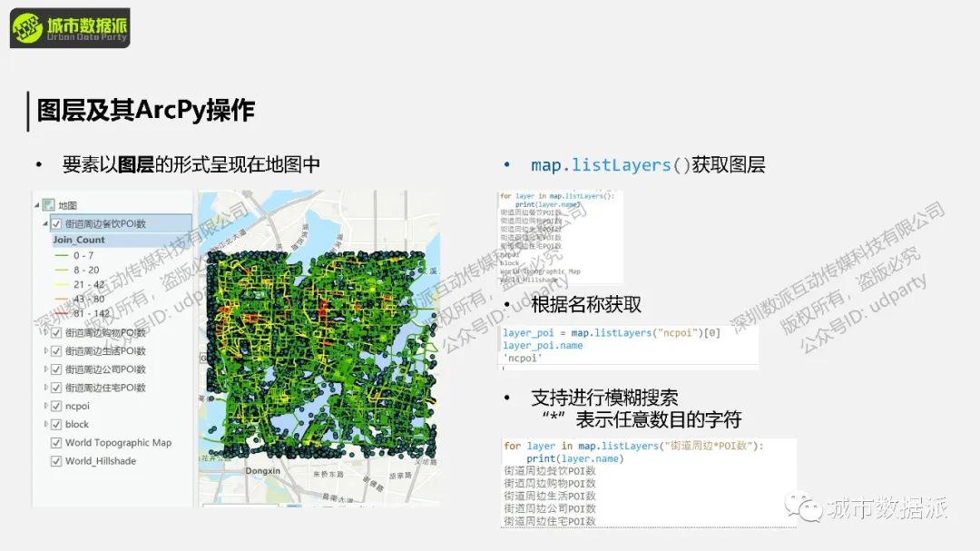Click the World Topographic Map line in first output
This screenshot has width=980, height=551.
point(540,271)
